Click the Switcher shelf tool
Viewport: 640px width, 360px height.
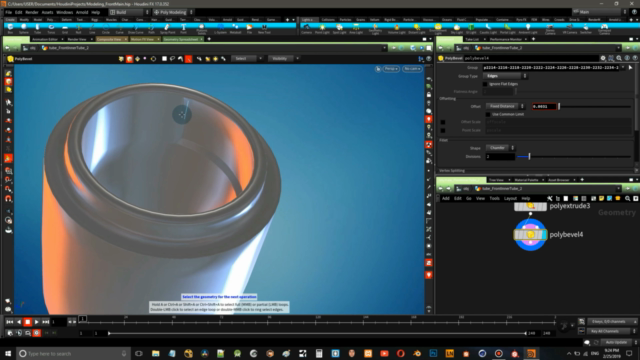[x=586, y=29]
